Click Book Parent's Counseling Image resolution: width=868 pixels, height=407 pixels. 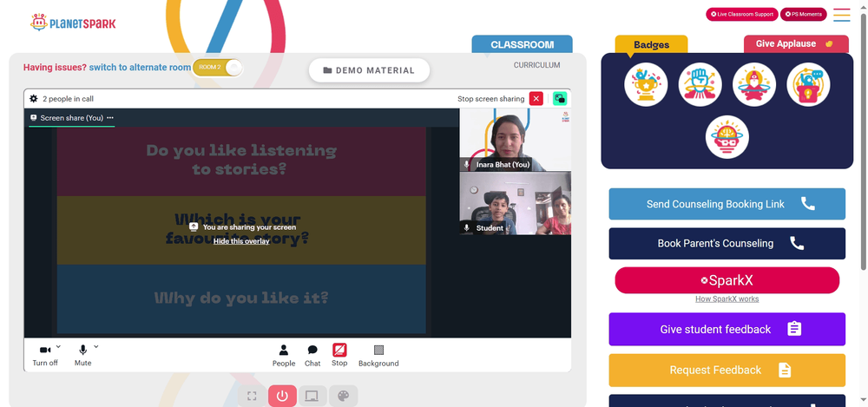[727, 243]
